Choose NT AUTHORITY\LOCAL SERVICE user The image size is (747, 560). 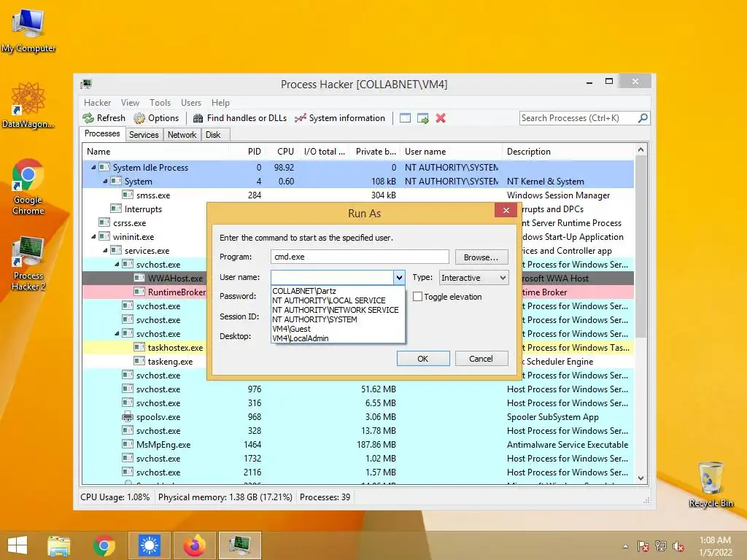[x=338, y=300]
